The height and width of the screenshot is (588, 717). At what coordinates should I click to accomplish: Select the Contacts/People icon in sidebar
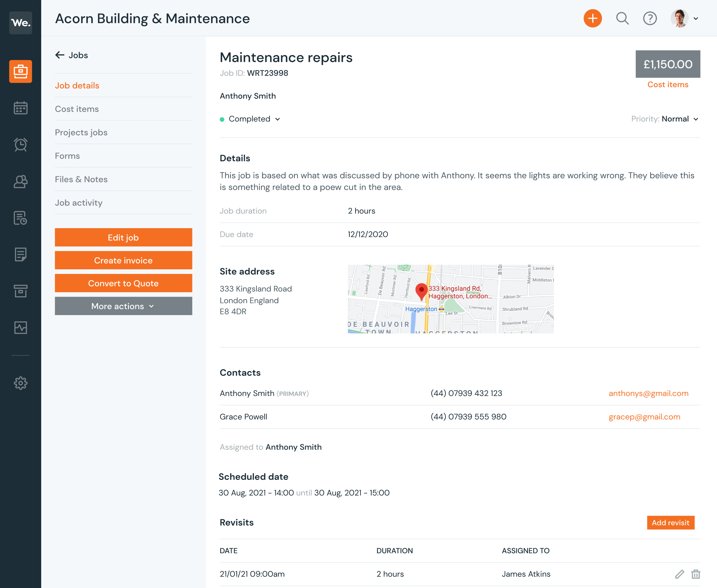pyautogui.click(x=20, y=181)
